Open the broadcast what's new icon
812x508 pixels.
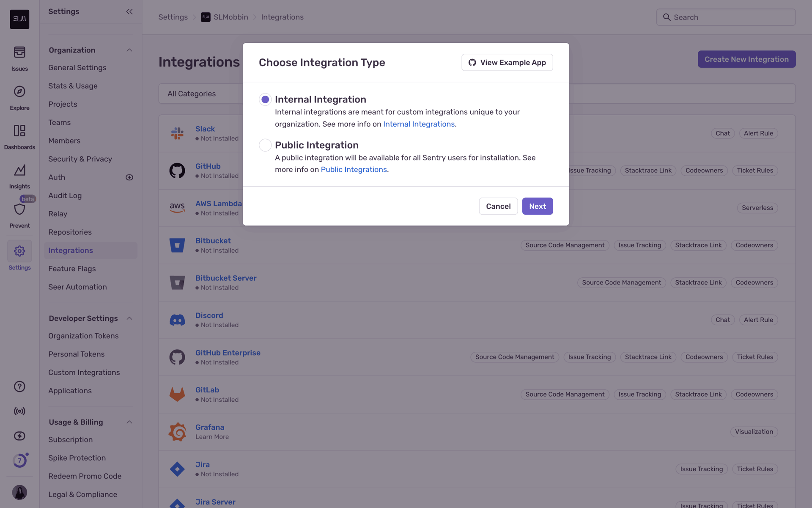[x=19, y=411]
